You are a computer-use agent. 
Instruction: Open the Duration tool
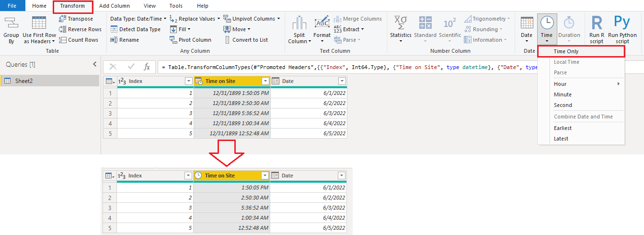pos(569,30)
